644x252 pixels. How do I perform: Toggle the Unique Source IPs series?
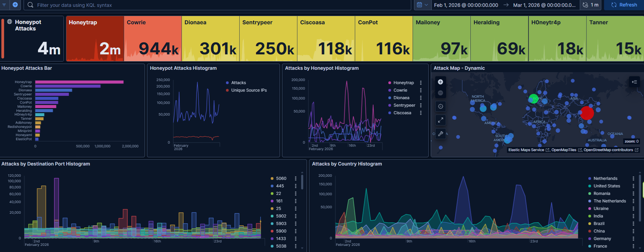coord(249,90)
